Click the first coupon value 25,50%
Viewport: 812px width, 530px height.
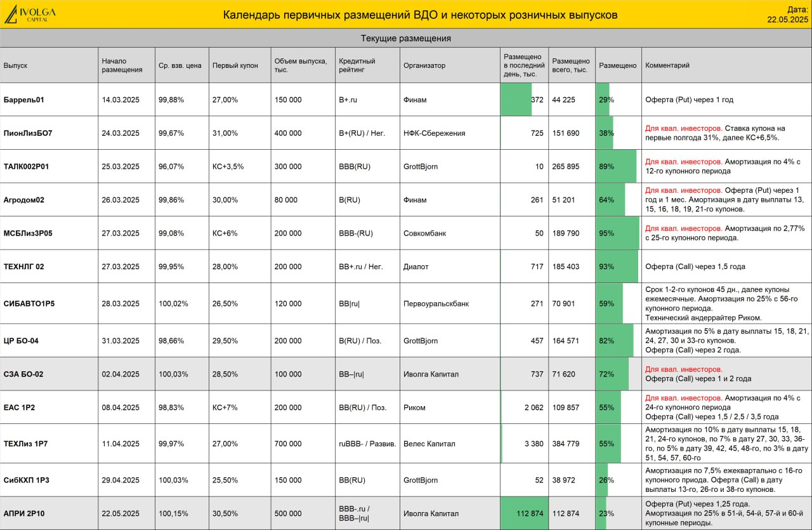click(x=225, y=480)
